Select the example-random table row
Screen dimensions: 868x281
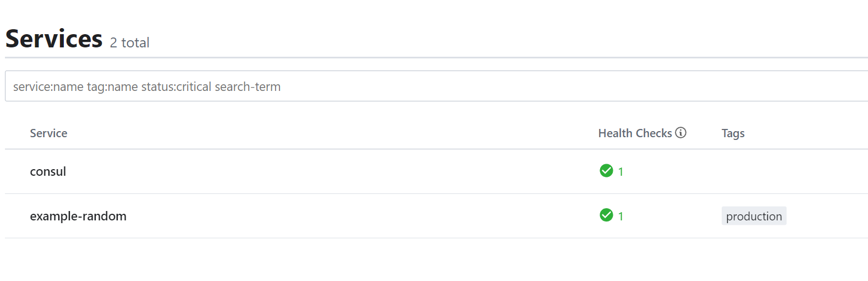coord(436,216)
